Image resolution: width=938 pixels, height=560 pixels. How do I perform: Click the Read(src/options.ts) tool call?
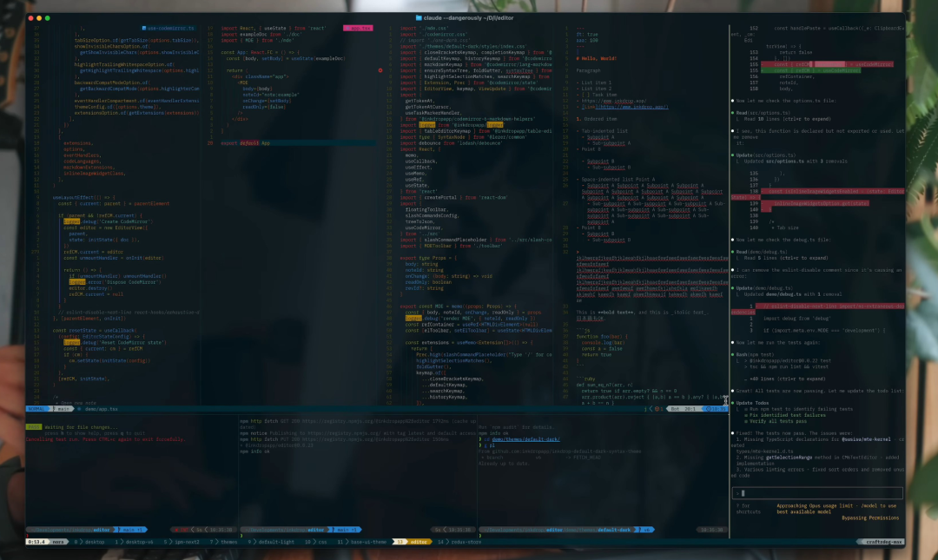tap(763, 113)
